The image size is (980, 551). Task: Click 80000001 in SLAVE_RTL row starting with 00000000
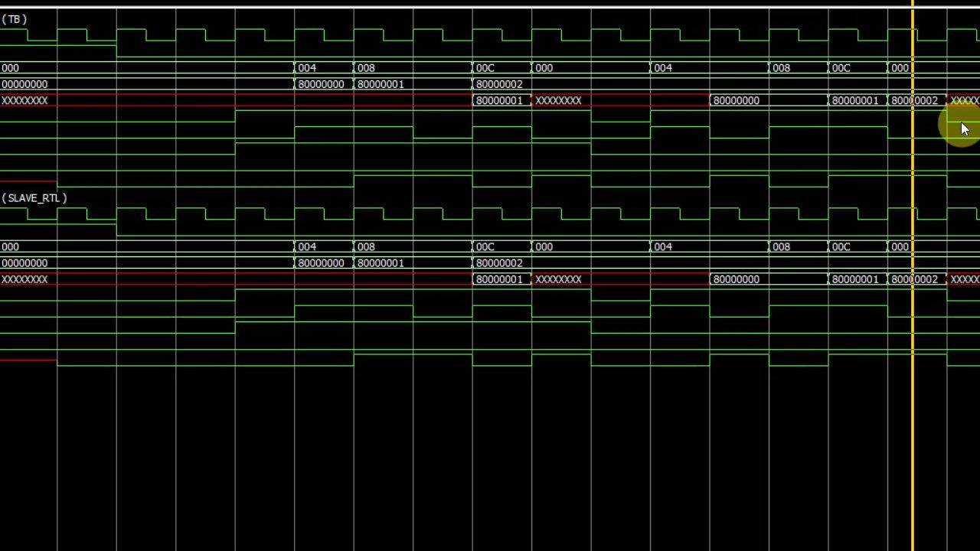point(381,263)
